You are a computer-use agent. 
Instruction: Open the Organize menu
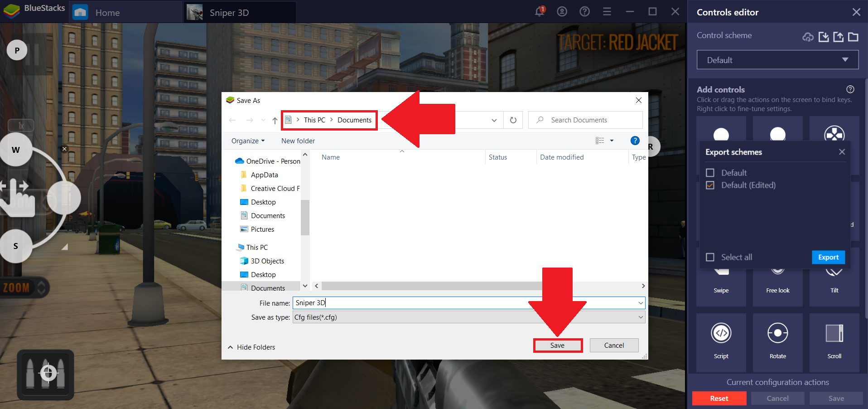pos(247,141)
